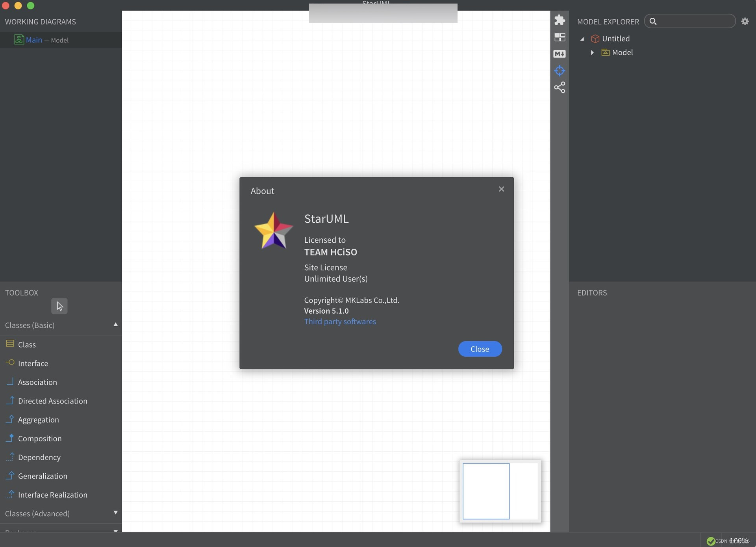Select Main diagram in Working Diagrams
The image size is (756, 547).
point(33,39)
